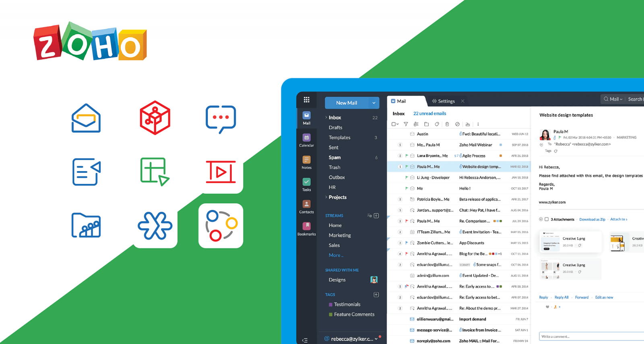Toggle flag on Zombie Cutters email
Image resolution: width=644 pixels, height=344 pixels.
tap(407, 242)
